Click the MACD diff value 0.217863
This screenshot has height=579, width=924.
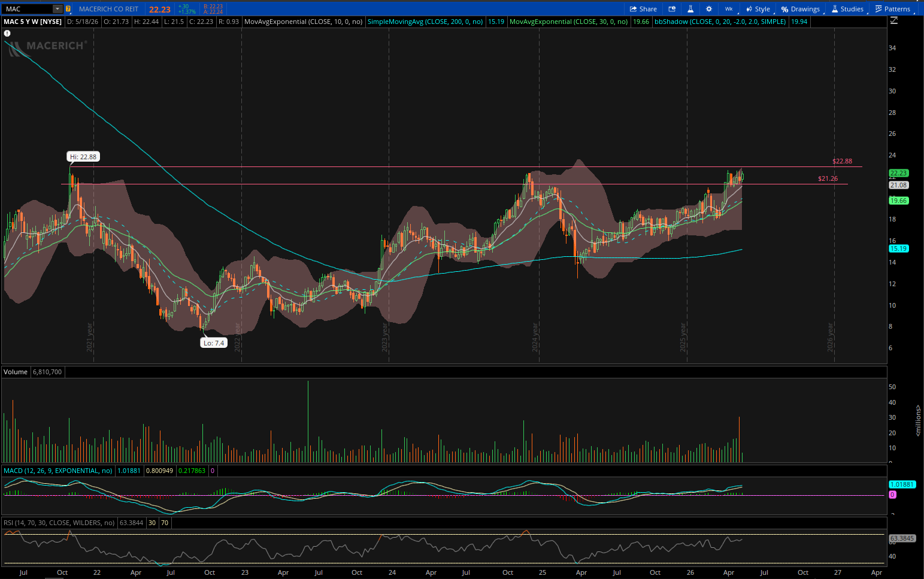point(192,471)
